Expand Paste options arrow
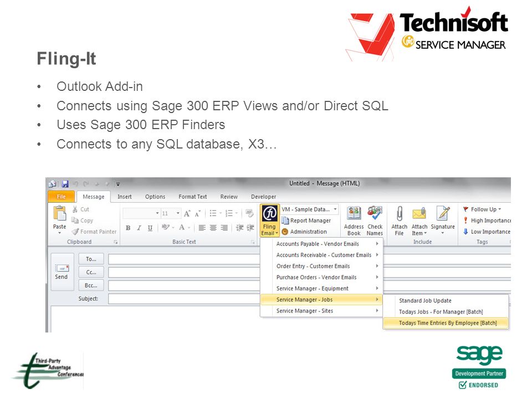The width and height of the screenshot is (532, 399). coord(59,233)
